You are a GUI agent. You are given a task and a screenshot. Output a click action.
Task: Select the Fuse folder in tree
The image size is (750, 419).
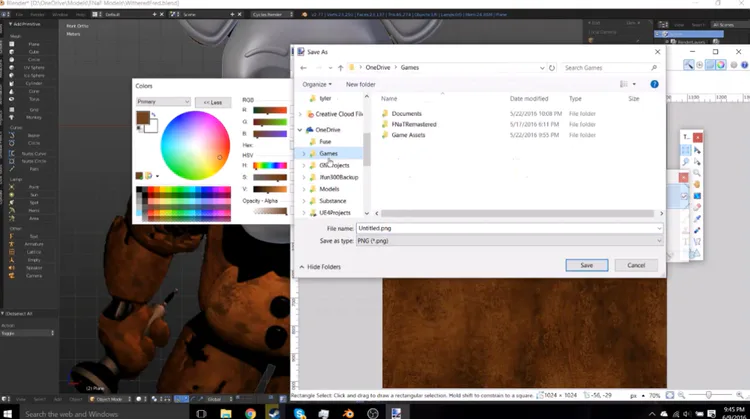(325, 142)
